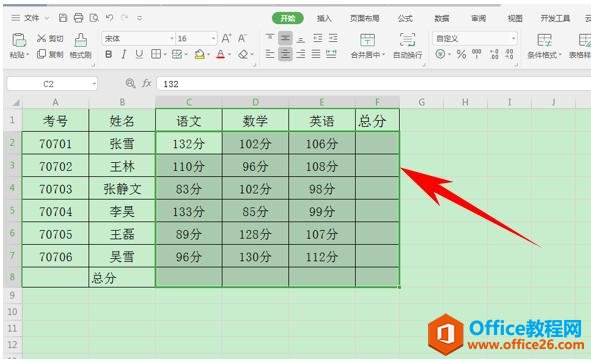
Task: Increase font size with the A+ icon
Action: pos(226,38)
